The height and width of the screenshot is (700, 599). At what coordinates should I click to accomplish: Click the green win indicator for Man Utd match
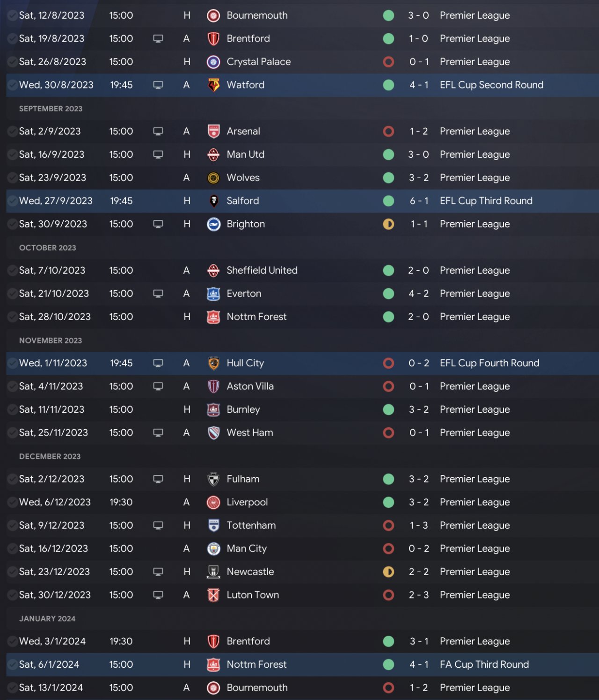(x=388, y=154)
